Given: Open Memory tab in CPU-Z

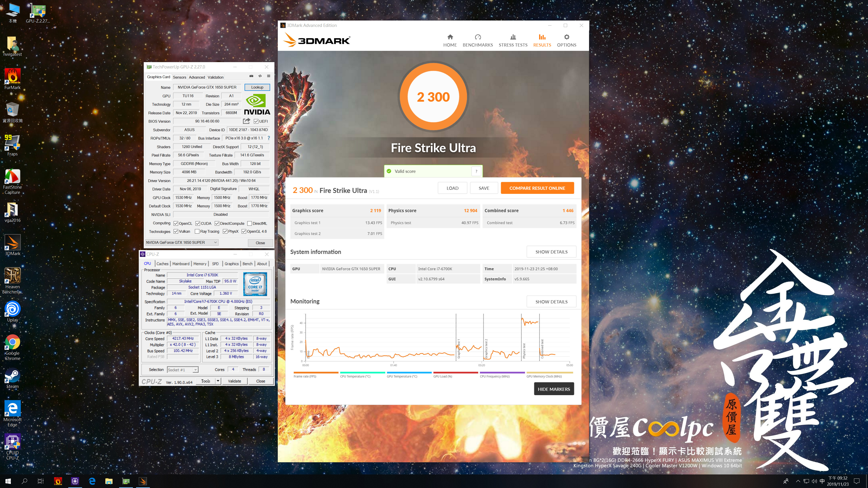Looking at the screenshot, I should (200, 264).
